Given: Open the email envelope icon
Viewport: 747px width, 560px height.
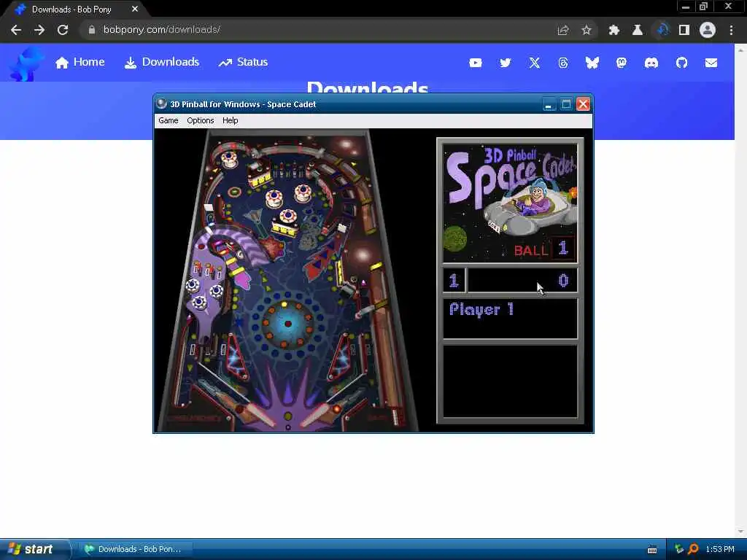Looking at the screenshot, I should (711, 63).
